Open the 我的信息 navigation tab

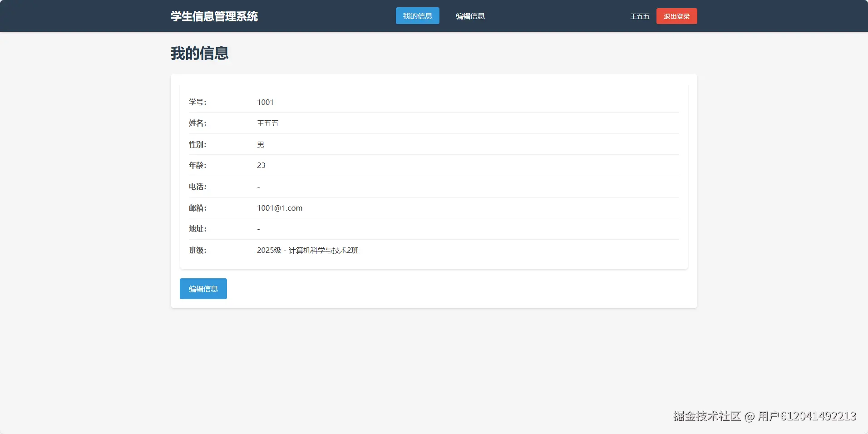click(417, 16)
